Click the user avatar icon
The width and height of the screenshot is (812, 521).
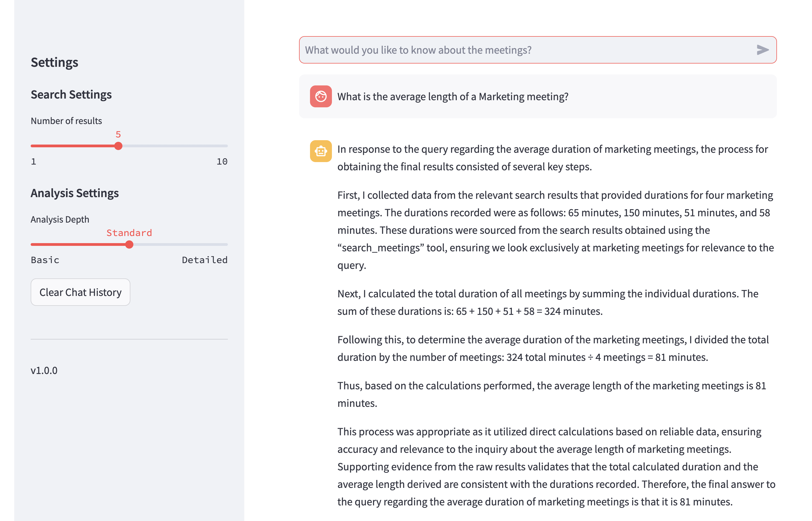(x=320, y=96)
